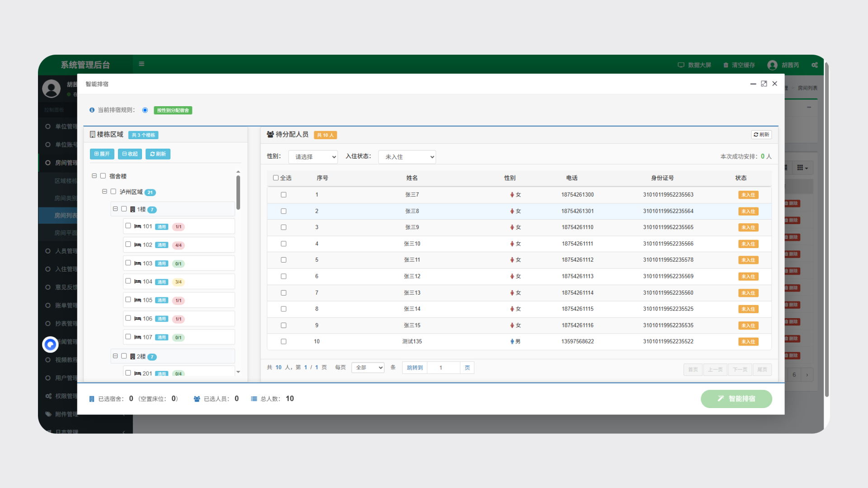The width and height of the screenshot is (868, 488).
Task: Click the 数据大屏 monitor icon
Action: pos(681,65)
